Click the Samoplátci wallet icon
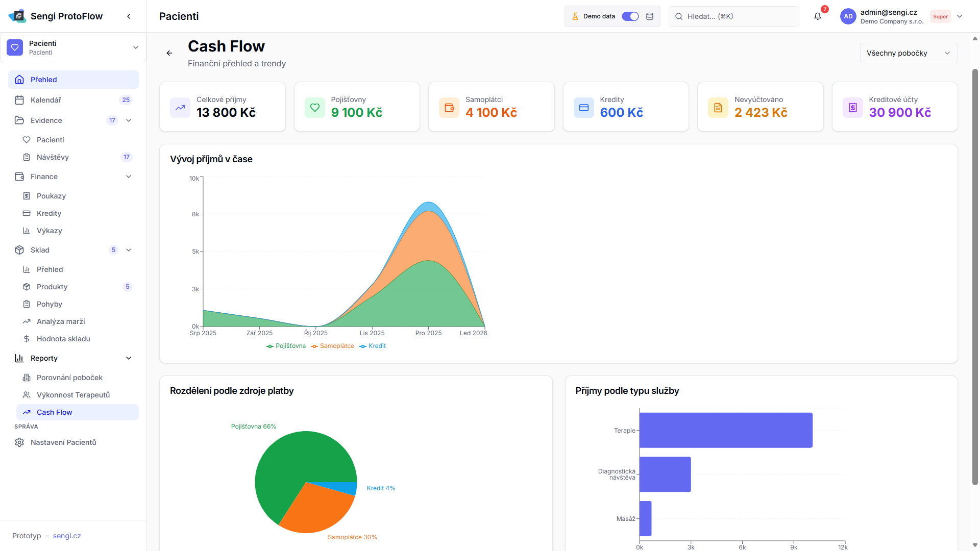This screenshot has width=980, height=551. click(x=449, y=108)
